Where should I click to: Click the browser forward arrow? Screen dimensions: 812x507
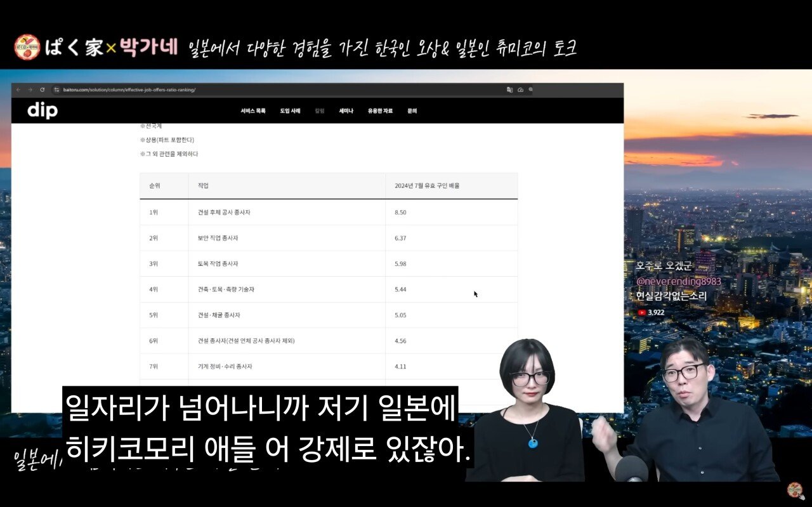pos(30,89)
